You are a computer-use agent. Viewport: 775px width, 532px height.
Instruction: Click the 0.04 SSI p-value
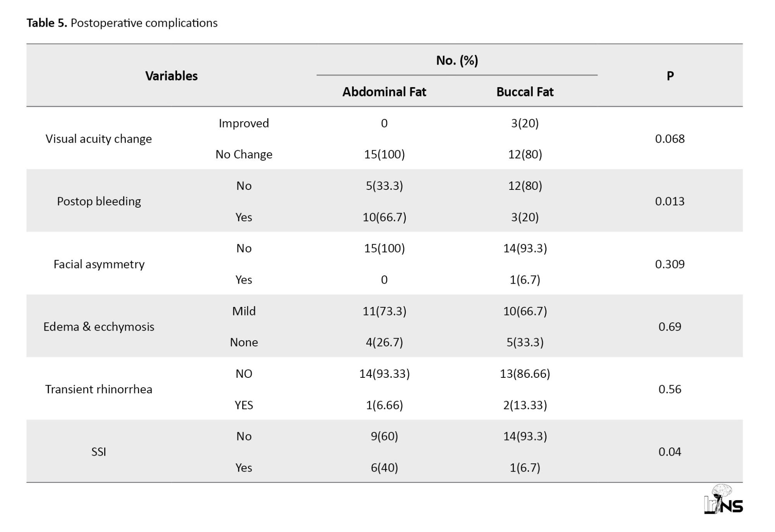(x=670, y=452)
